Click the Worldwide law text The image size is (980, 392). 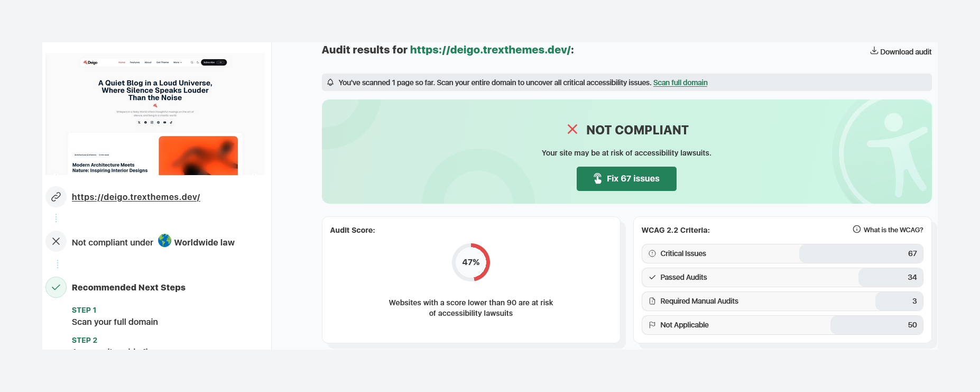pos(205,242)
